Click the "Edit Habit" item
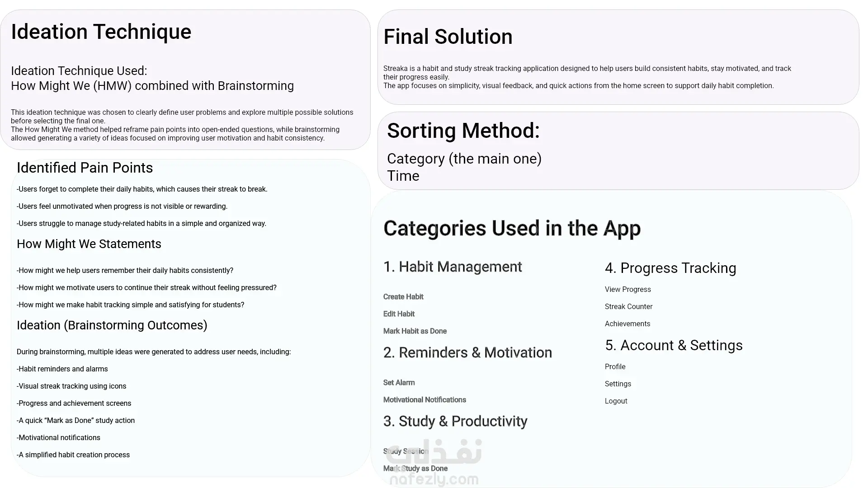 click(399, 314)
